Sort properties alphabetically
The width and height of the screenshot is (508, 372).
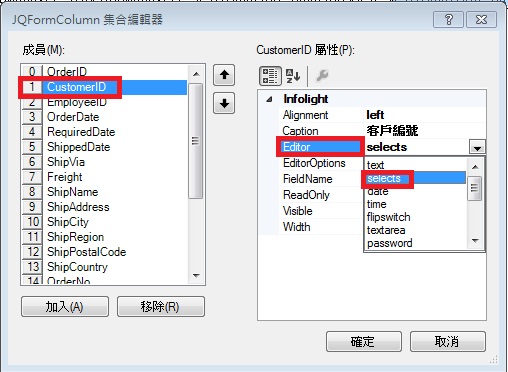point(293,76)
